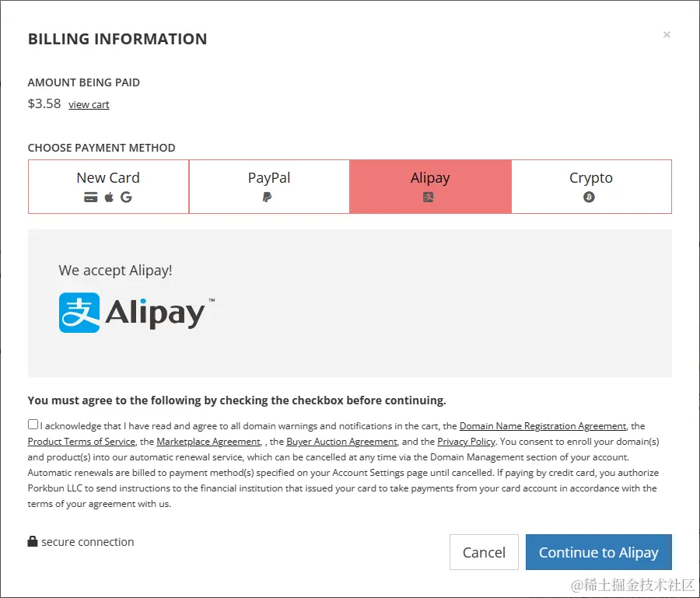Close the billing information dialog
This screenshot has height=598, width=700.
click(667, 34)
